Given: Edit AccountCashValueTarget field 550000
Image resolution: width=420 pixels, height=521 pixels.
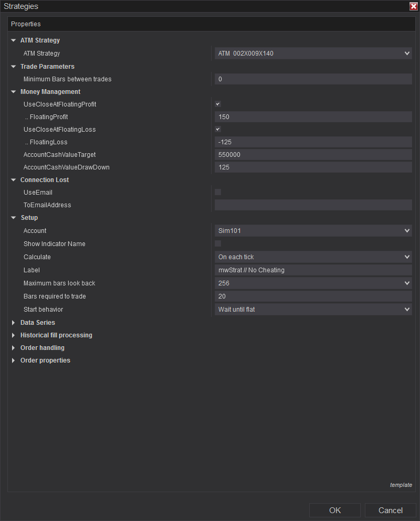Looking at the screenshot, I should point(313,155).
